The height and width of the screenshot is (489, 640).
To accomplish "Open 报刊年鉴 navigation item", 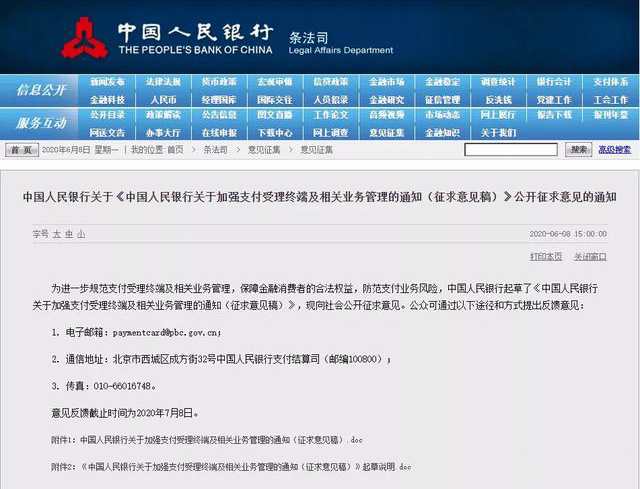I will (x=611, y=115).
